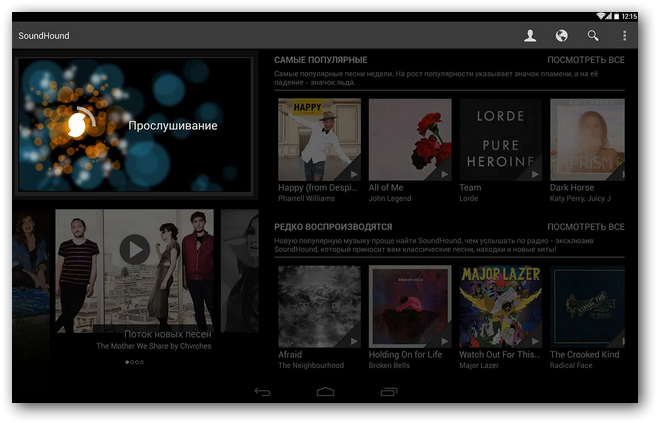
Task: Open the Android recent apps icon
Action: click(x=389, y=392)
